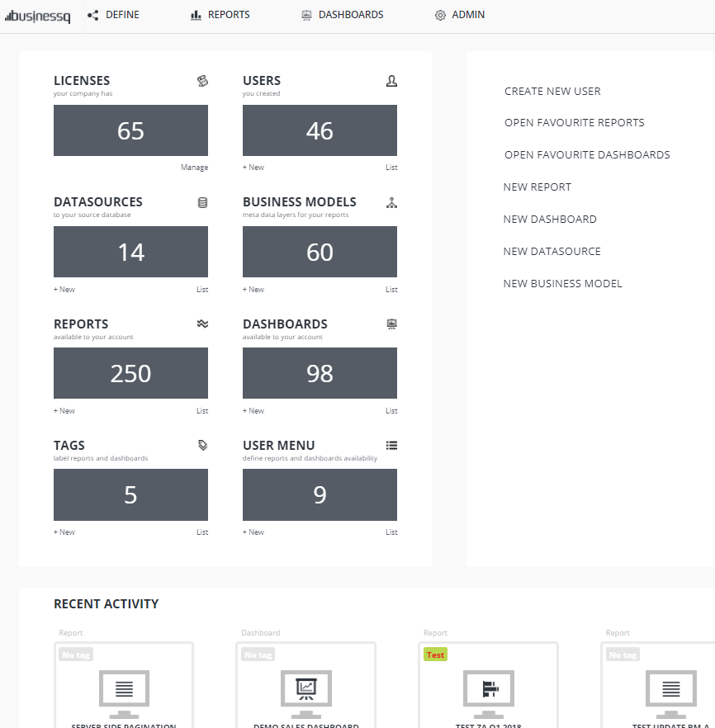This screenshot has width=715, height=728.
Task: Click NEW DATASOURCE shortcut
Action: click(552, 251)
